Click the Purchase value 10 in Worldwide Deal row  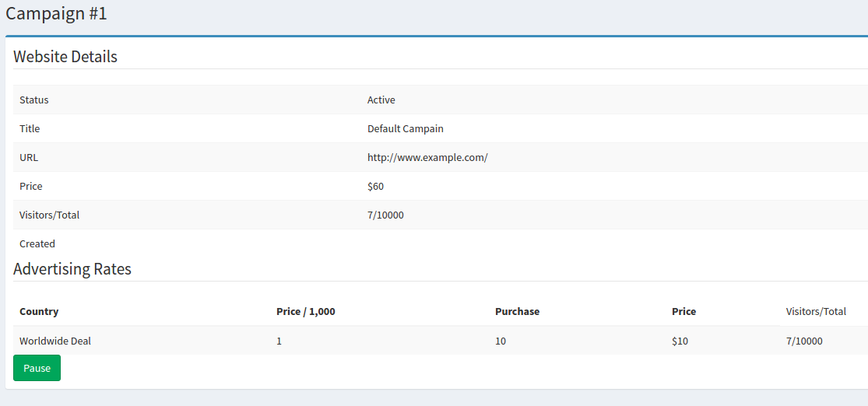(501, 341)
